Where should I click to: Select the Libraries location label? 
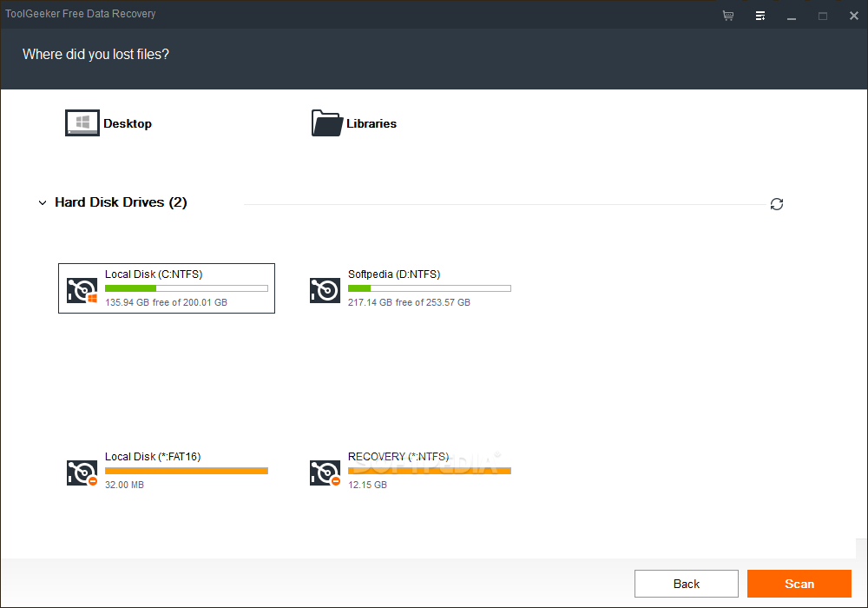pos(372,123)
